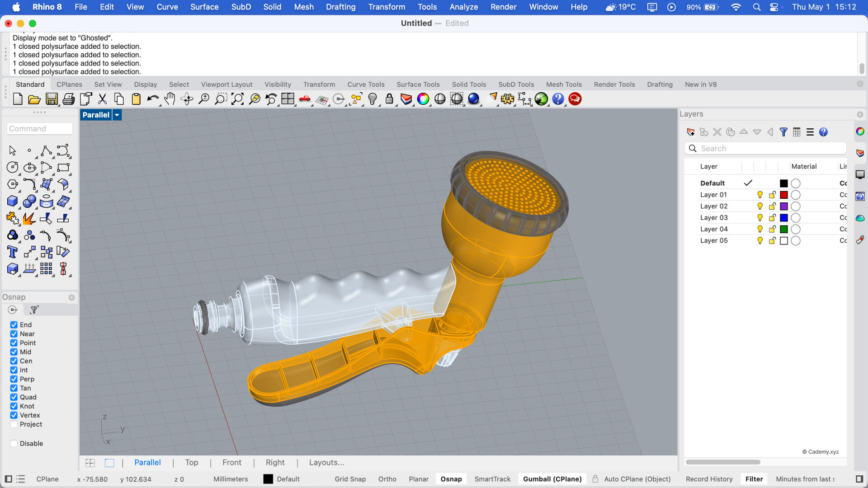Open the four-viewport layout icon
Screen dimensions: 868x488
click(288, 99)
